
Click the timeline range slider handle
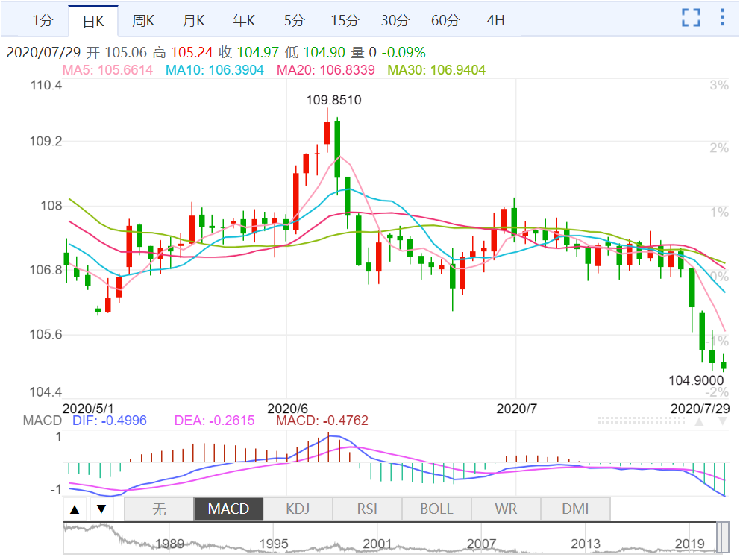point(723,537)
